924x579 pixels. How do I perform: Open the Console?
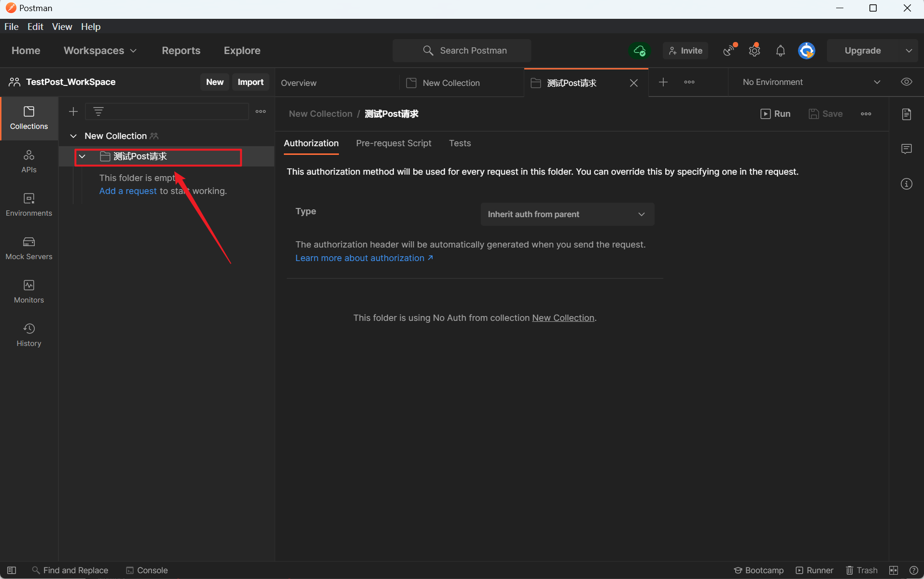pos(147,570)
